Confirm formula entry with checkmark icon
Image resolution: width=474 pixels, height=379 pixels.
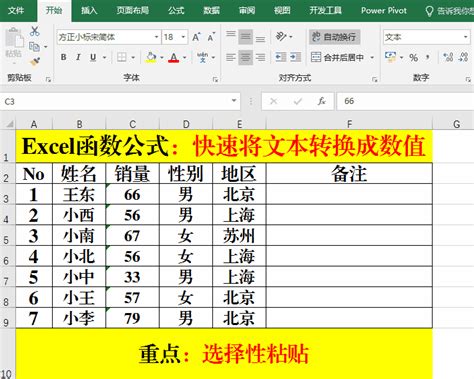[x=297, y=101]
